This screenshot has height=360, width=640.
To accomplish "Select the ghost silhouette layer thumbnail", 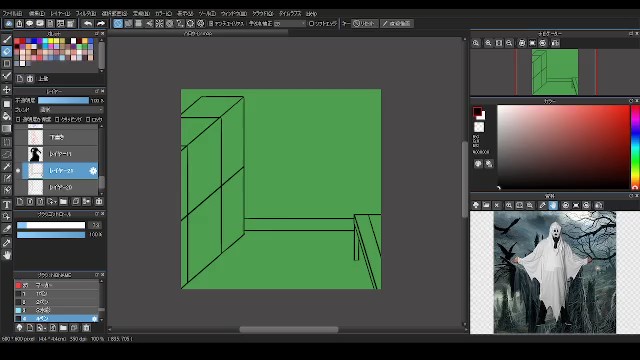I will click(36, 154).
